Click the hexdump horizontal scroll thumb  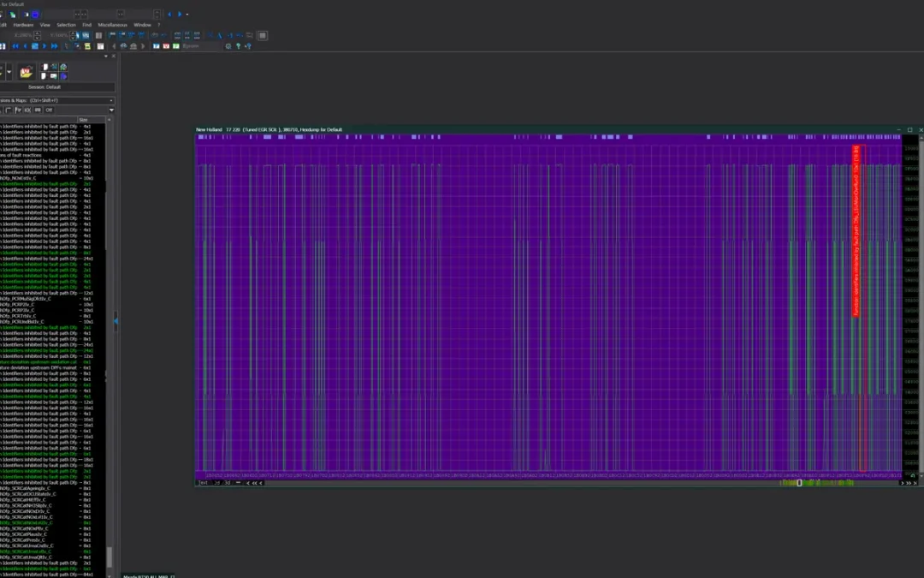799,482
